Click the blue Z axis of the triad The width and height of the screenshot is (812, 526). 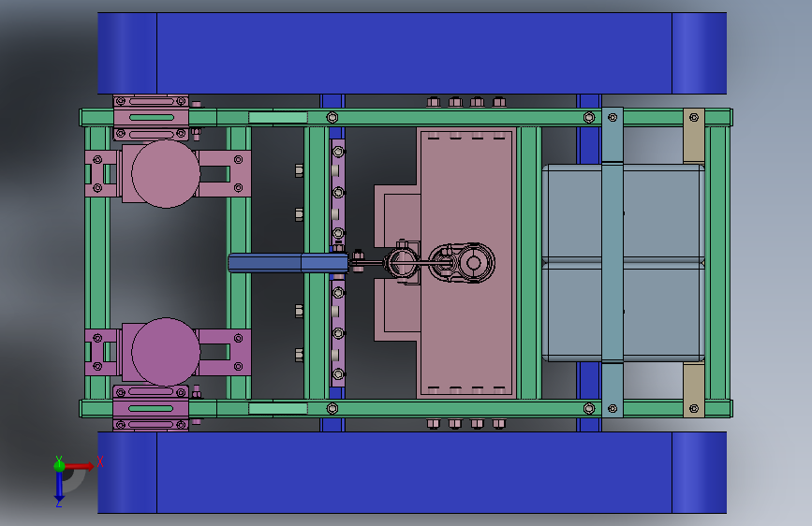click(x=59, y=485)
